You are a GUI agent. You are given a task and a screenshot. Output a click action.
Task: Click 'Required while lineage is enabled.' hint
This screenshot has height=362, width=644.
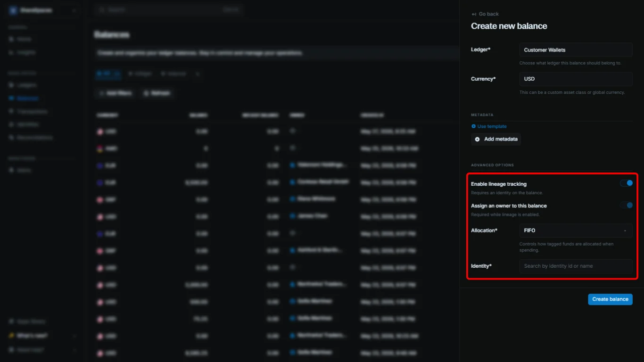point(505,214)
